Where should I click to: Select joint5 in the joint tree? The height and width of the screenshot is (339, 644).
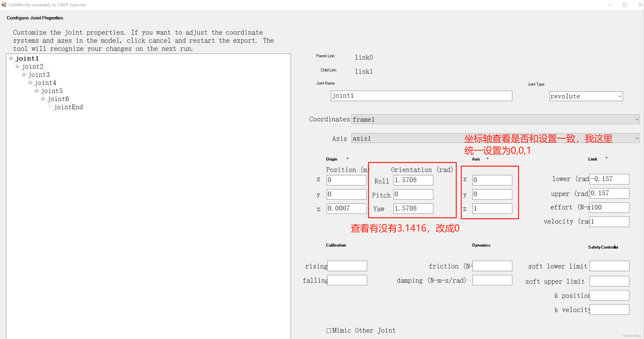coord(52,91)
